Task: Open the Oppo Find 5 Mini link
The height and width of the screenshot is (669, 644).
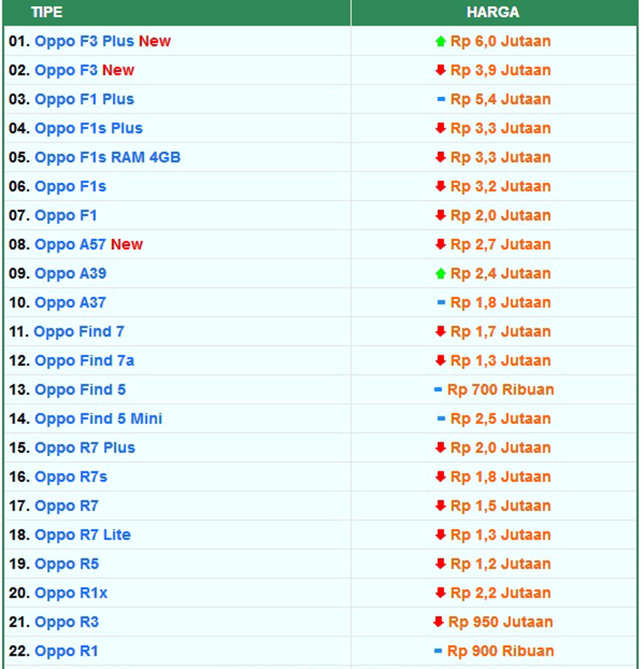Action: [98, 419]
